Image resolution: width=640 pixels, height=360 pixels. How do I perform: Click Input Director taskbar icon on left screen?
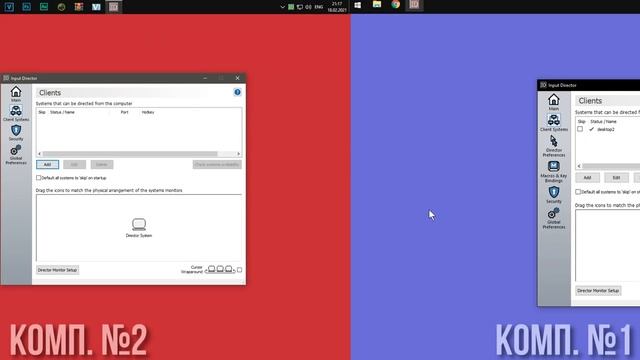click(x=113, y=7)
